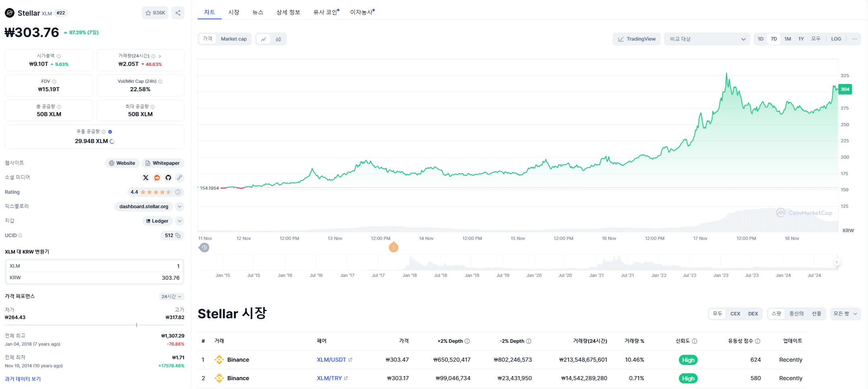Click the info icon next to +2% Depth
The image size is (868, 389).
point(467,341)
